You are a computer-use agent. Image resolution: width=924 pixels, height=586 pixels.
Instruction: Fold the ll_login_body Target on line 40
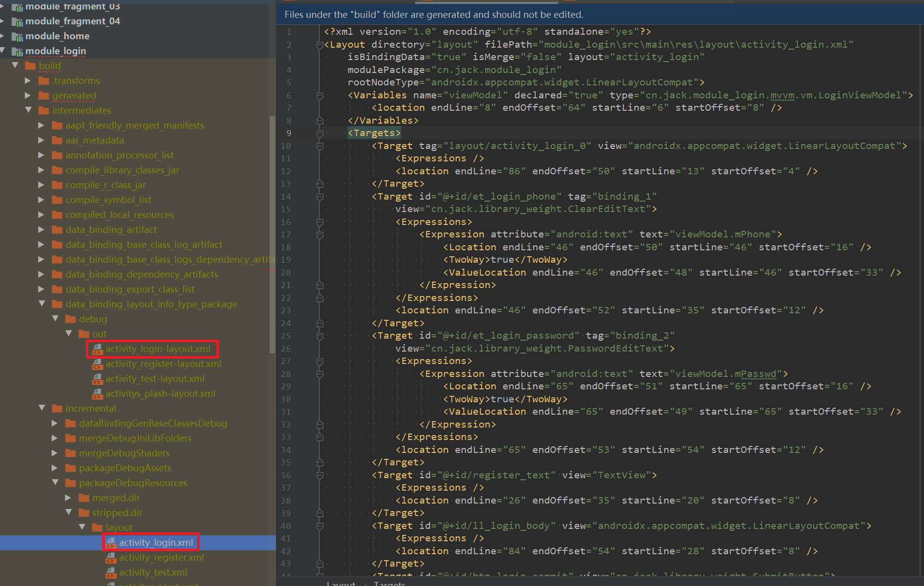(x=320, y=526)
